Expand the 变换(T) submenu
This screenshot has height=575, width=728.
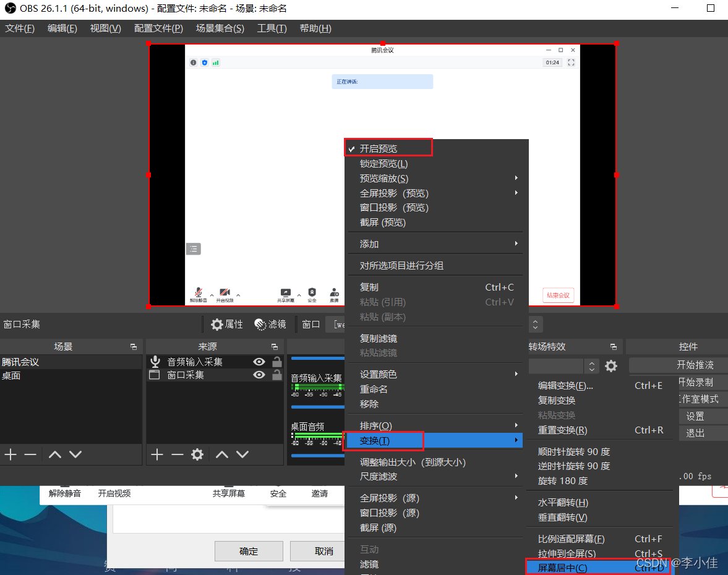(x=434, y=440)
